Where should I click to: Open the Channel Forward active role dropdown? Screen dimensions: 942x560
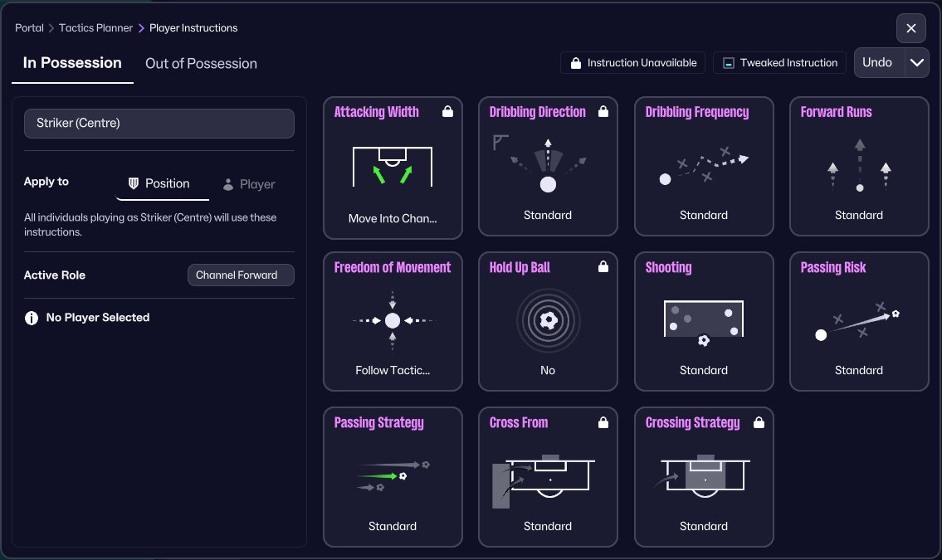241,275
